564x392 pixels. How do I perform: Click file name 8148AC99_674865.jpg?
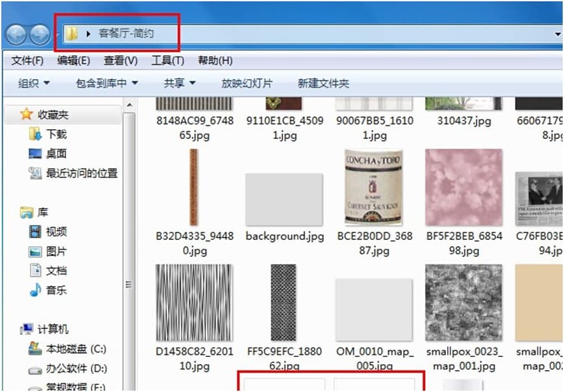(x=195, y=128)
